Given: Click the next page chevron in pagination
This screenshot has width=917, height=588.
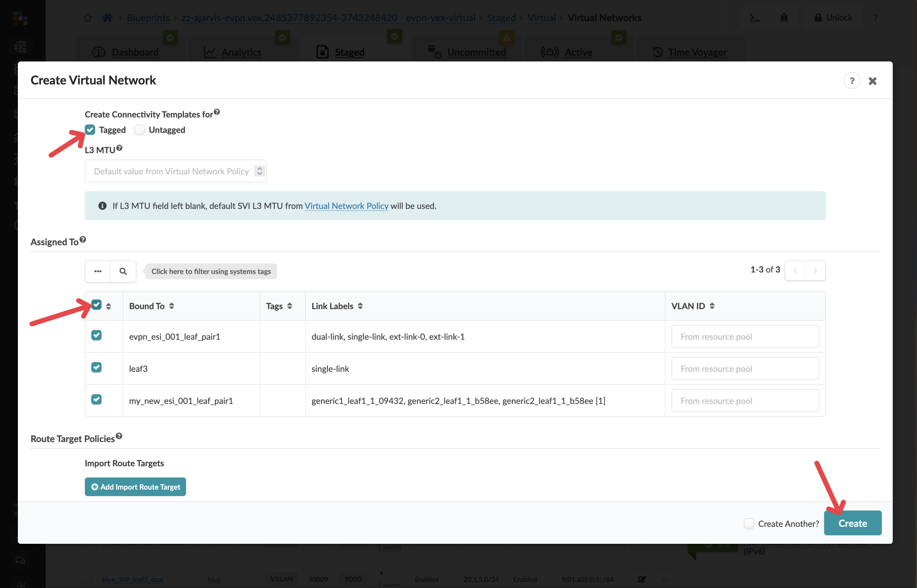Looking at the screenshot, I should (x=816, y=270).
